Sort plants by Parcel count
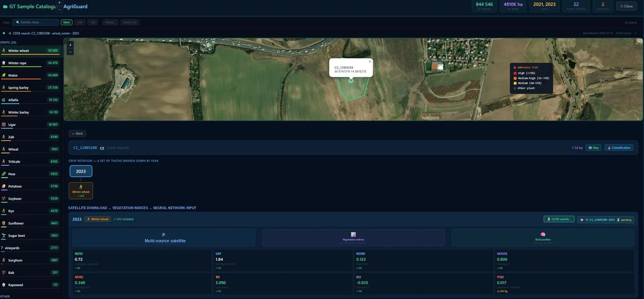Screen dimensions: 644x299 pos(110,23)
